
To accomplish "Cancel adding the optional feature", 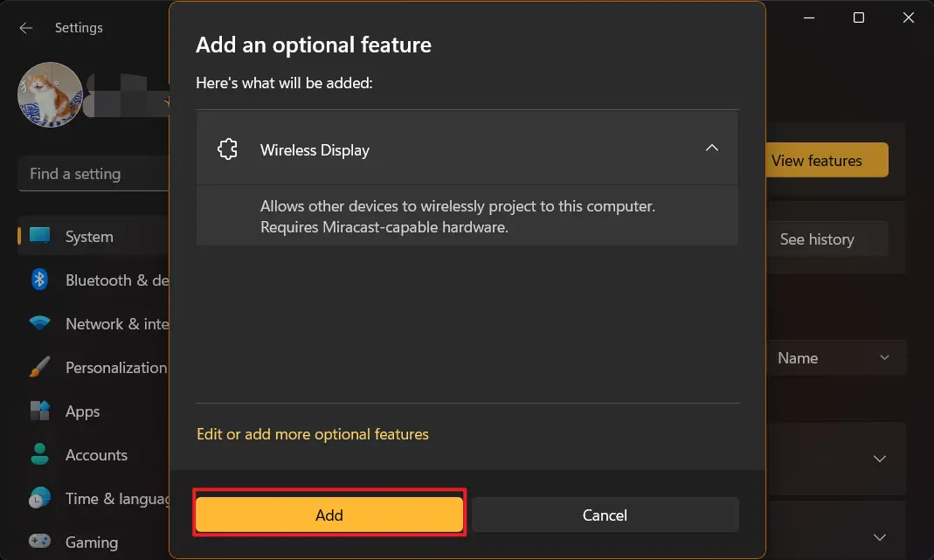I will pos(605,515).
